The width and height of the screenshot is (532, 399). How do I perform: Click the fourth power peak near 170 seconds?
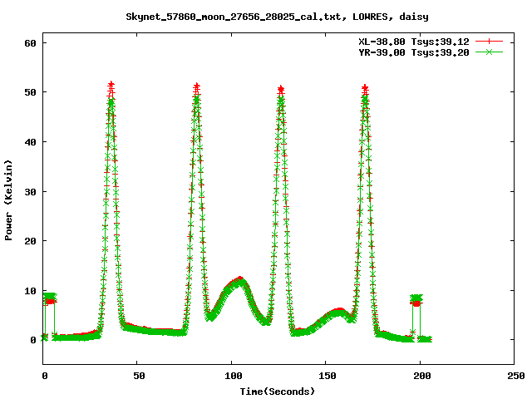365,89
